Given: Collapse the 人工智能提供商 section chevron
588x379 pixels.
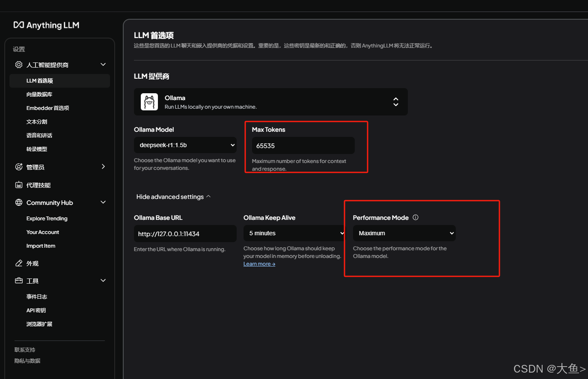Looking at the screenshot, I should pyautogui.click(x=103, y=65).
